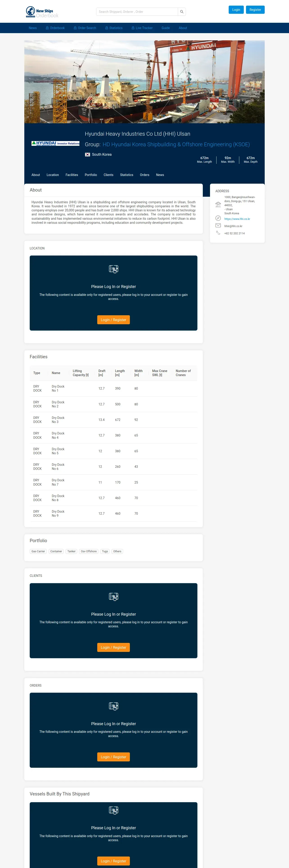The image size is (289, 868).
Task: Click the Hyundai Investor Relations logo
Action: [56, 143]
